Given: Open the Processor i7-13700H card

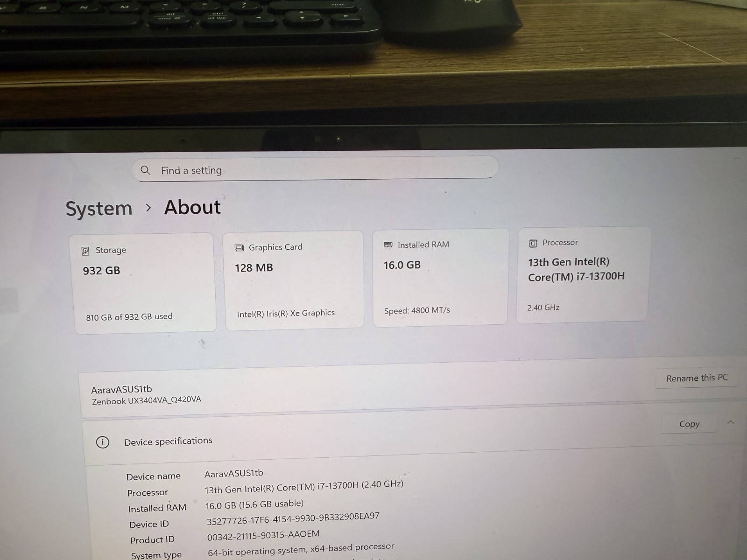Looking at the screenshot, I should (x=583, y=275).
